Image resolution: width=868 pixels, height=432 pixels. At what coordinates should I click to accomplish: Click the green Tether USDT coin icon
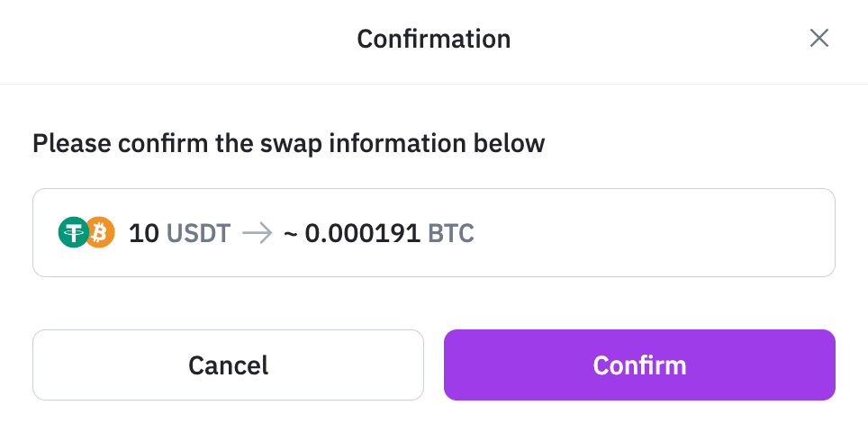tap(73, 232)
